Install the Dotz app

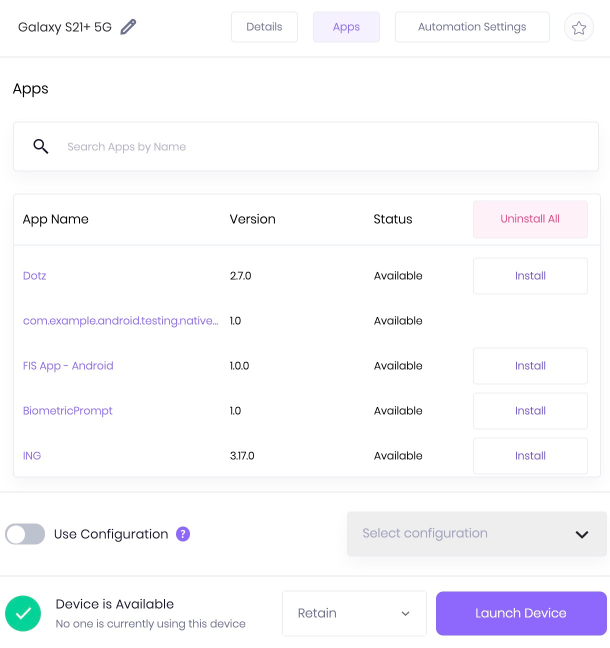[x=530, y=276]
